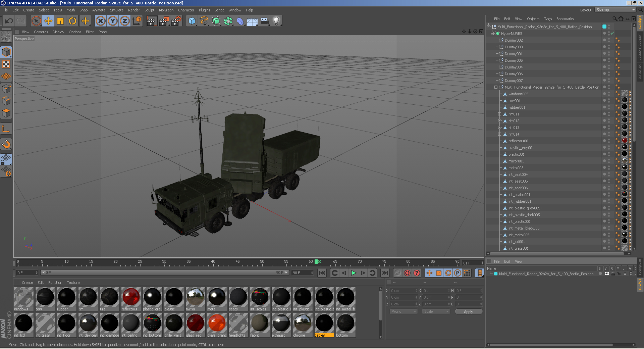Step to next frame

[363, 273]
